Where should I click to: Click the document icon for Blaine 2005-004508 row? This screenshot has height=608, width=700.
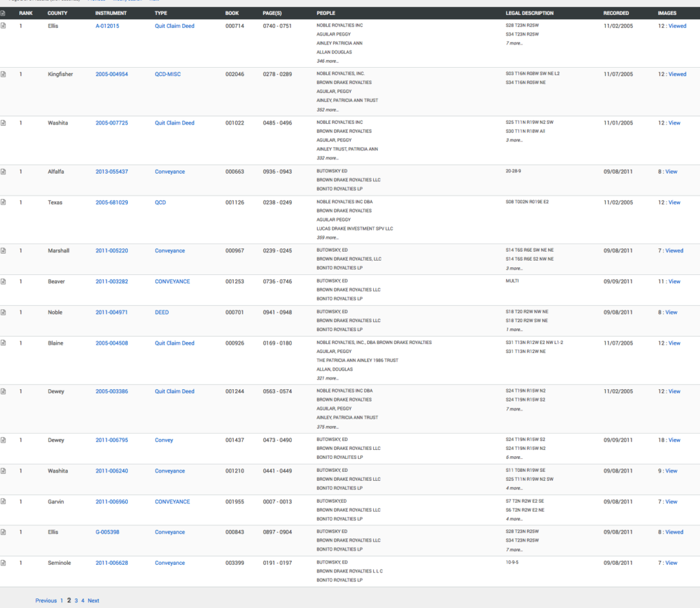point(3,343)
